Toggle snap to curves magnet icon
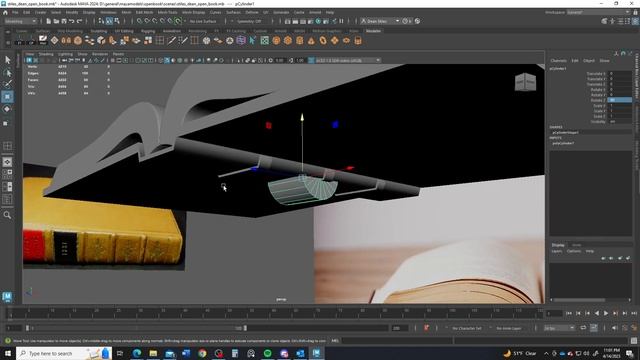The image size is (640, 360). (x=147, y=21)
